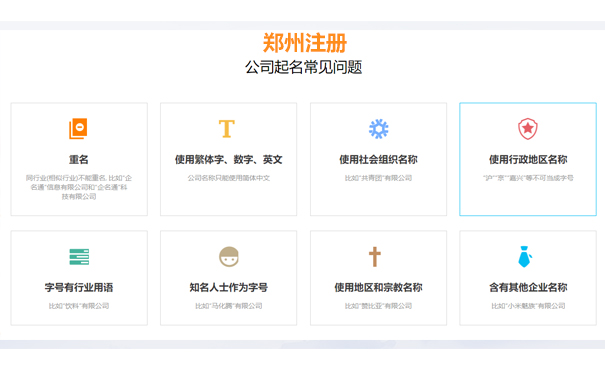Click the description 比如"饮料"有限公司
The image size is (605, 375).
pos(79,306)
